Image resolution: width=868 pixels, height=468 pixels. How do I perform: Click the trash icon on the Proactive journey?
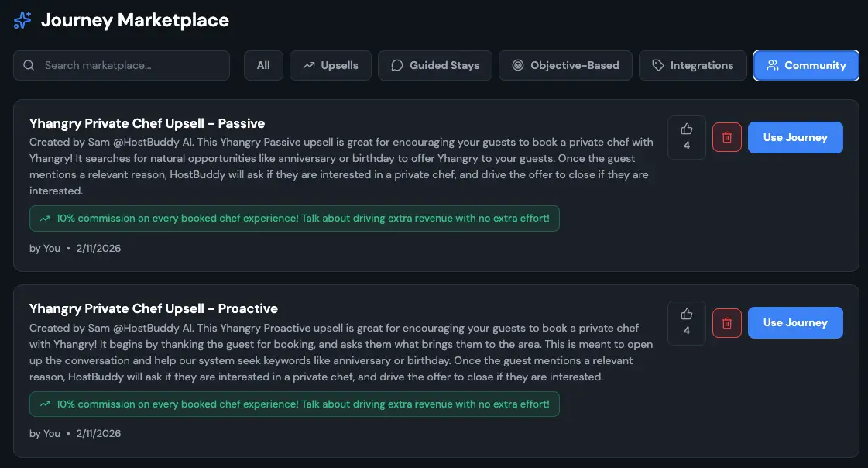726,322
